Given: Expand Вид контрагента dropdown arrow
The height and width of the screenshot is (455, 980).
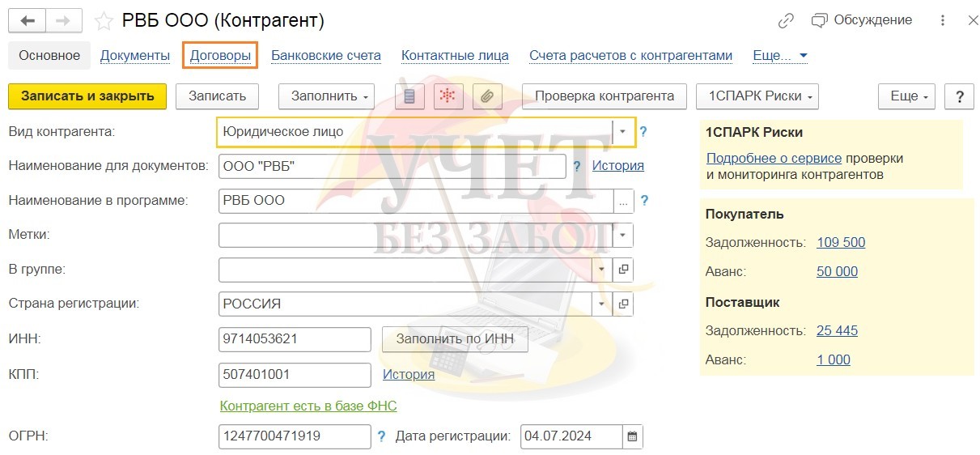Looking at the screenshot, I should click(623, 132).
